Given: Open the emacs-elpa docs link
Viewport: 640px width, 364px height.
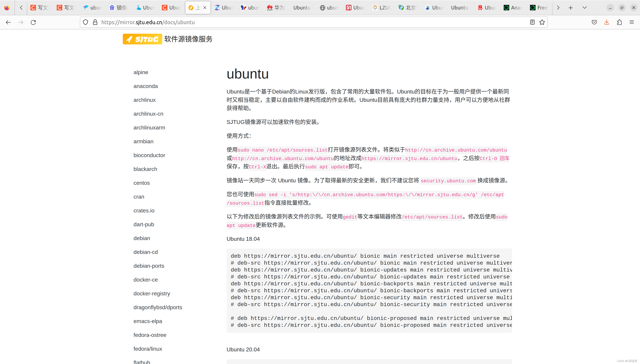Looking at the screenshot, I should coord(148,321).
